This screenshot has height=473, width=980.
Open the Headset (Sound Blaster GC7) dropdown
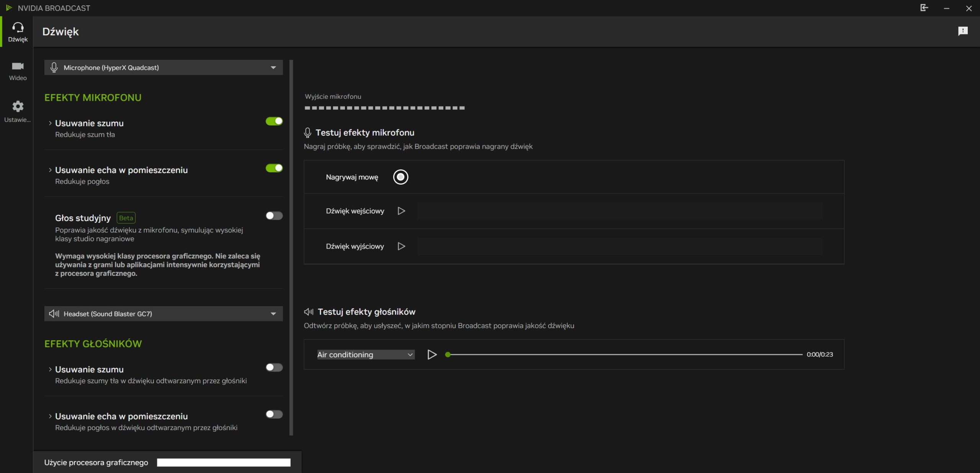[x=163, y=314]
